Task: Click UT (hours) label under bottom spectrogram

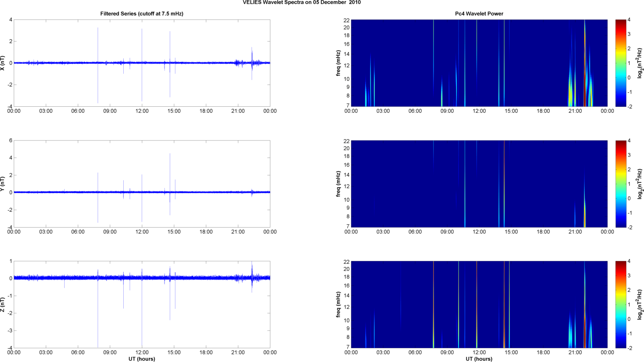Action: 479,359
